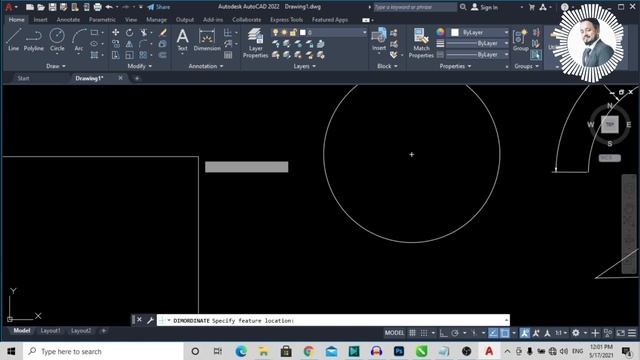The image size is (640, 360).
Task: Click the Array tool icon
Action: 143,55
